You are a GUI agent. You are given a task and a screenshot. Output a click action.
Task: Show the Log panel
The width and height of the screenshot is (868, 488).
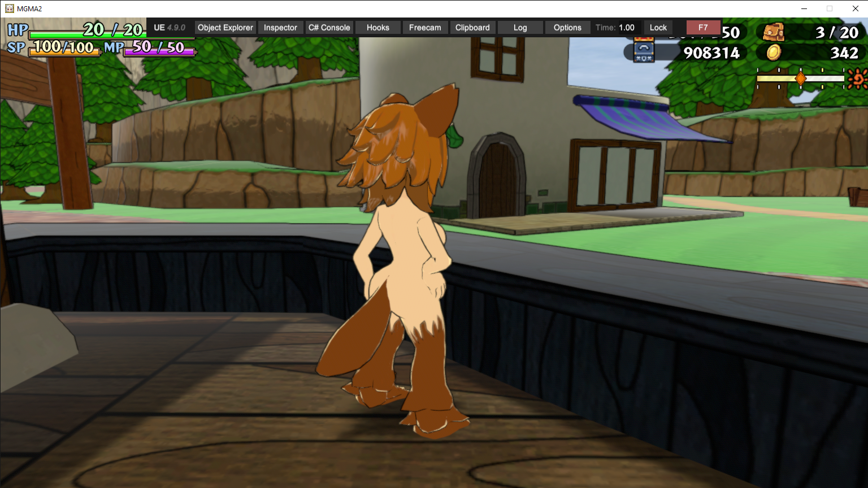click(x=520, y=28)
